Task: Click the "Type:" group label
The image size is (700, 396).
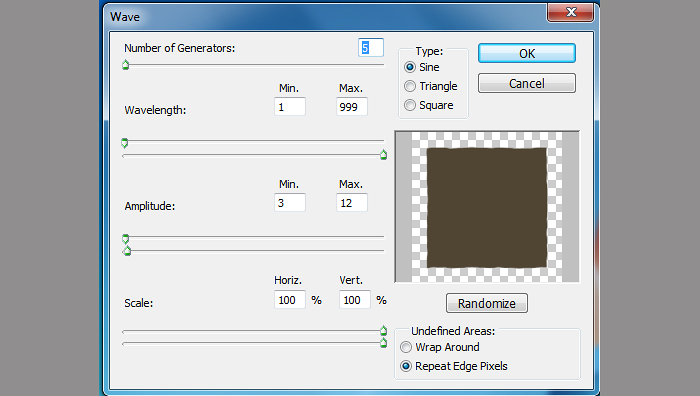Action: point(429,51)
